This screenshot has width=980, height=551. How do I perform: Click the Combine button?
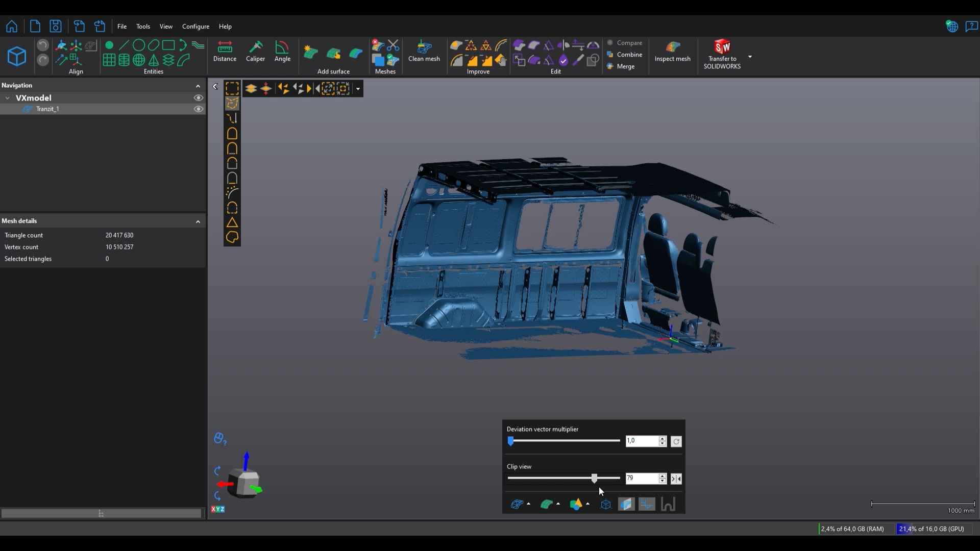[628, 55]
